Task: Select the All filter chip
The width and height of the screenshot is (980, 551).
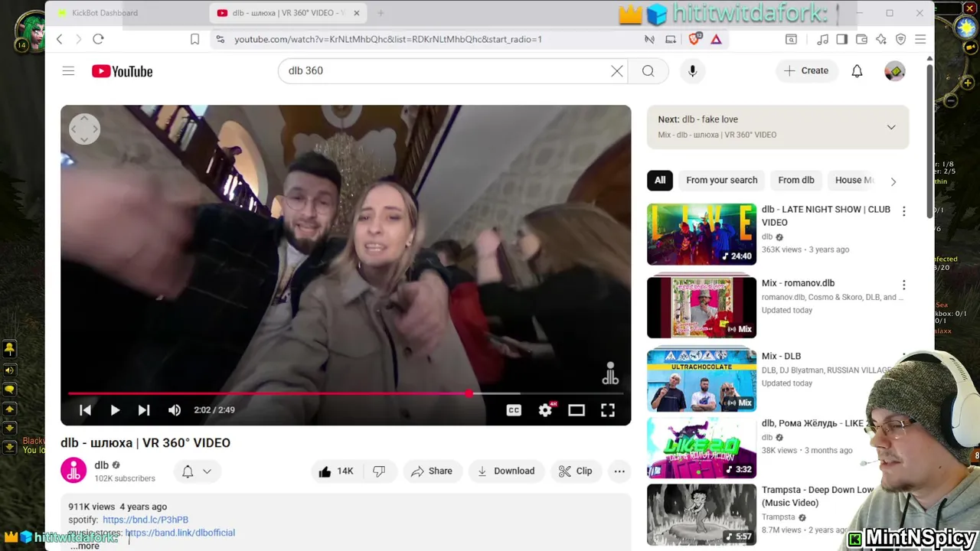Action: pyautogui.click(x=660, y=181)
